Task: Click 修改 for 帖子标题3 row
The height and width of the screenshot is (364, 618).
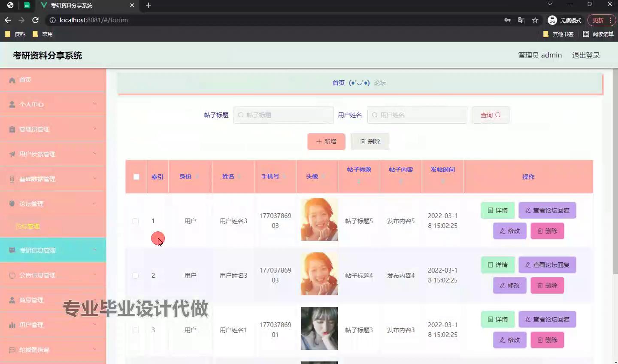Action: pyautogui.click(x=510, y=340)
